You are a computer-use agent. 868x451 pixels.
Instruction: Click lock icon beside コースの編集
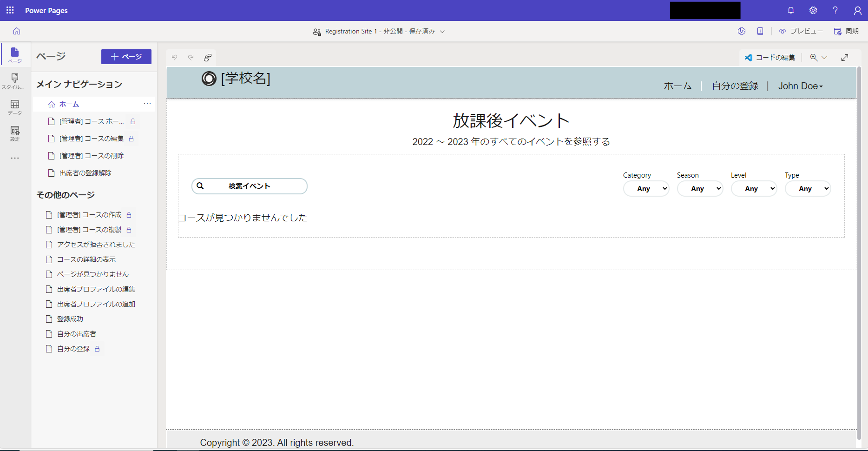click(131, 139)
